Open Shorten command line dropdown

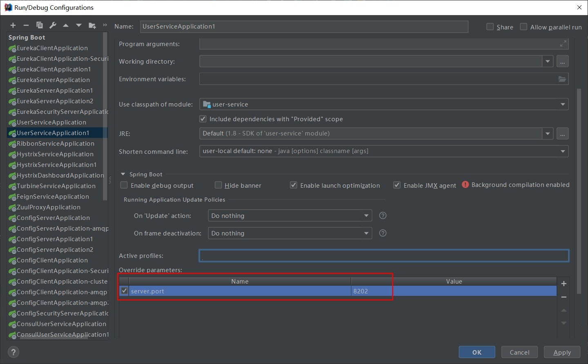[563, 151]
